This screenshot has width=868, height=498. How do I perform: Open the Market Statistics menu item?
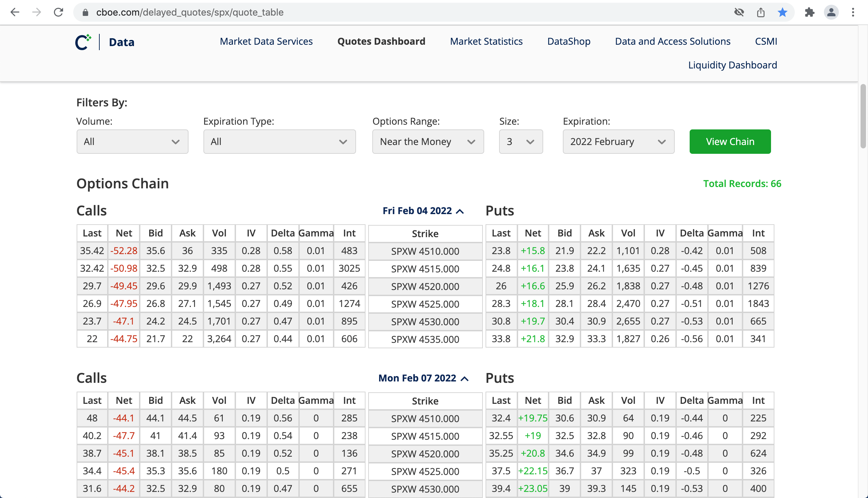(486, 41)
